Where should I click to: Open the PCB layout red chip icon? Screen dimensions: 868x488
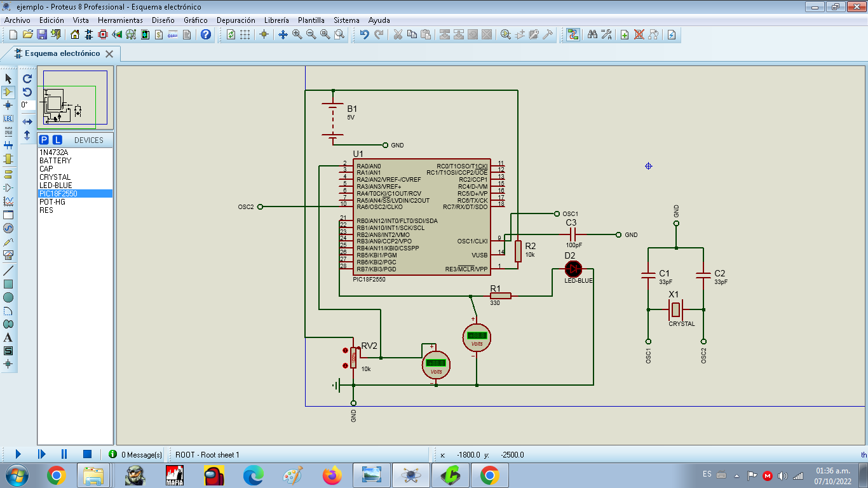click(103, 34)
